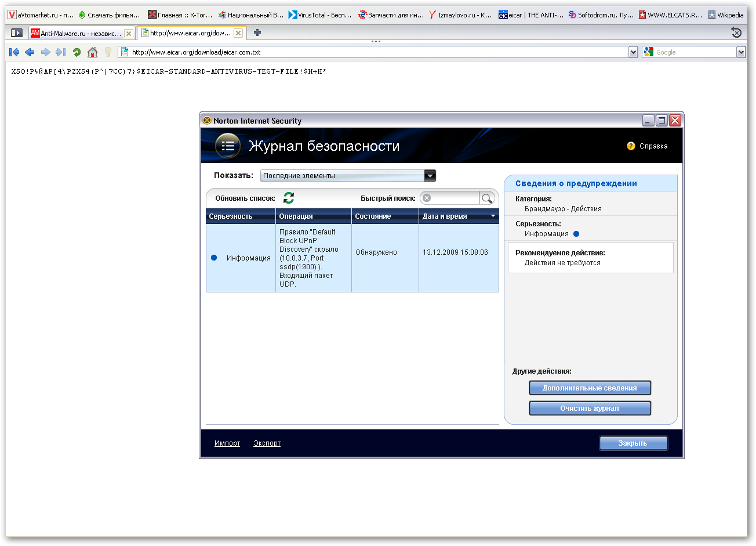The height and width of the screenshot is (546, 756).
Task: Clear the quick search with the x icon
Action: [x=427, y=198]
